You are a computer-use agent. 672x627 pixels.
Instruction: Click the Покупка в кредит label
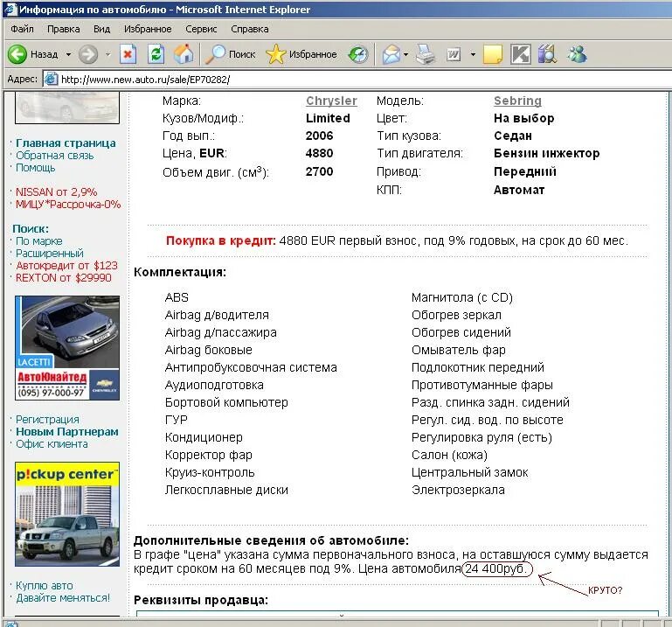[221, 240]
